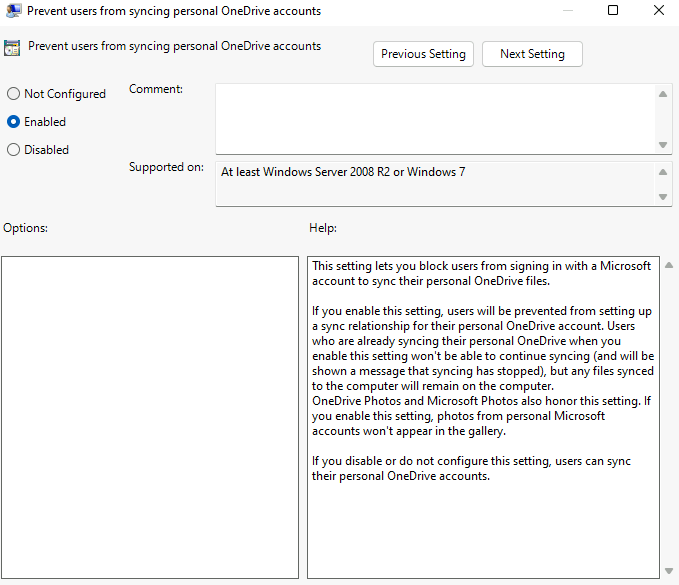679x585 pixels.
Task: Select the Enabled radio button
Action: coord(13,122)
